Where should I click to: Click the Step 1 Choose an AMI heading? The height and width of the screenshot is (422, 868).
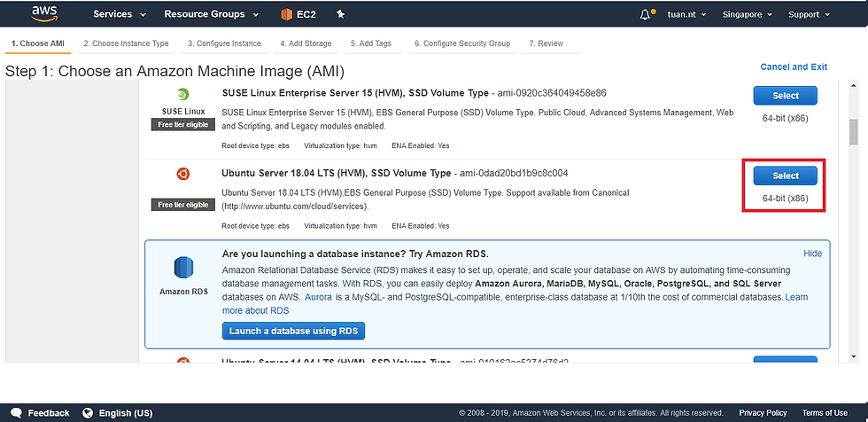tap(175, 72)
